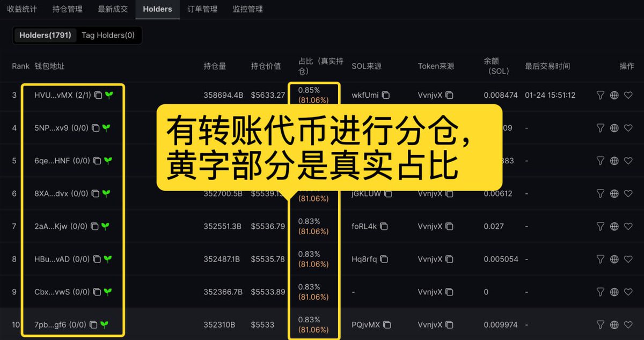Favorite the rank 9 wallet
Image resolution: width=644 pixels, height=340 pixels.
click(x=628, y=292)
